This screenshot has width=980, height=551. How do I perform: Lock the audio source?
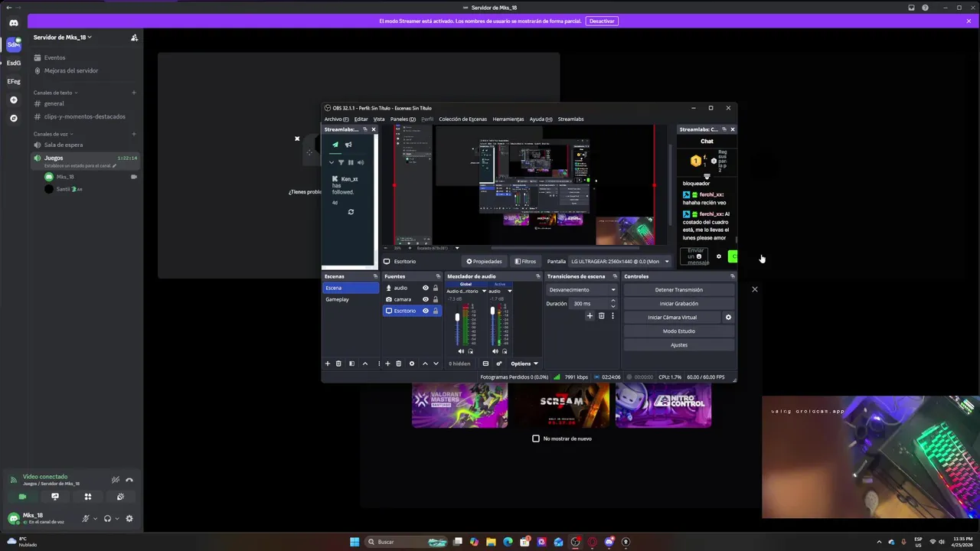tap(436, 288)
